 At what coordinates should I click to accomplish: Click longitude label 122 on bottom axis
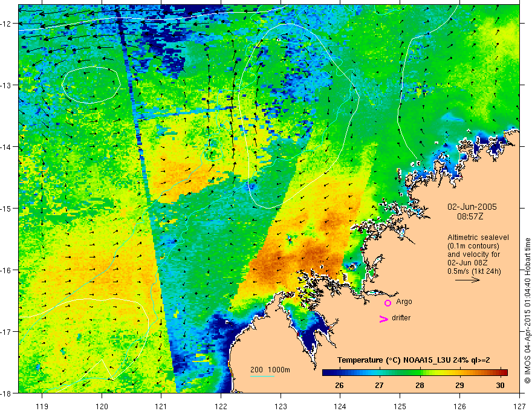coord(221,406)
